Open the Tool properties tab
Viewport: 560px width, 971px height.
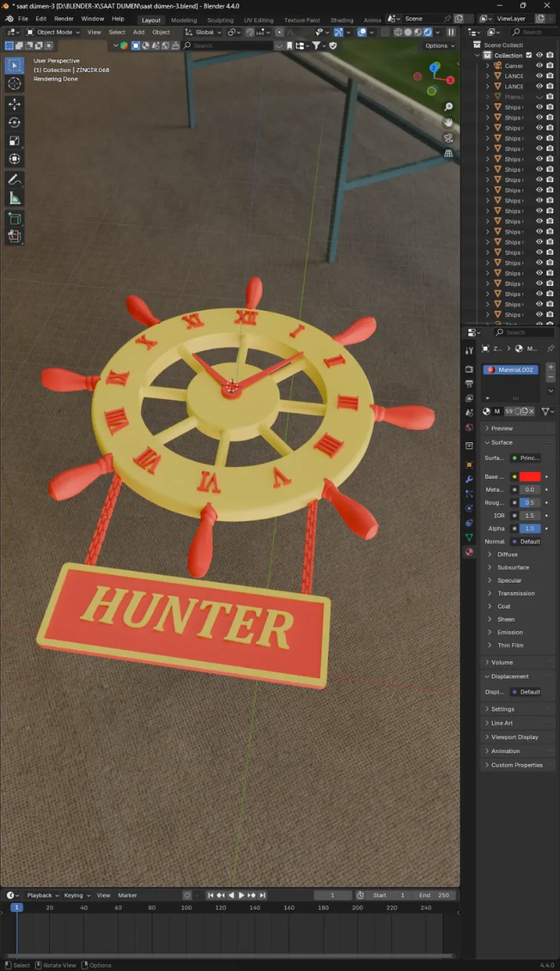pyautogui.click(x=469, y=351)
